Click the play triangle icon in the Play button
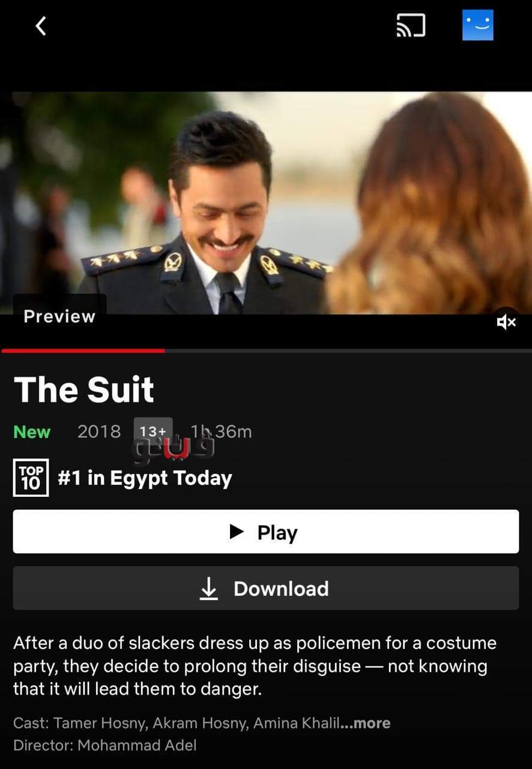This screenshot has width=532, height=769. [237, 532]
